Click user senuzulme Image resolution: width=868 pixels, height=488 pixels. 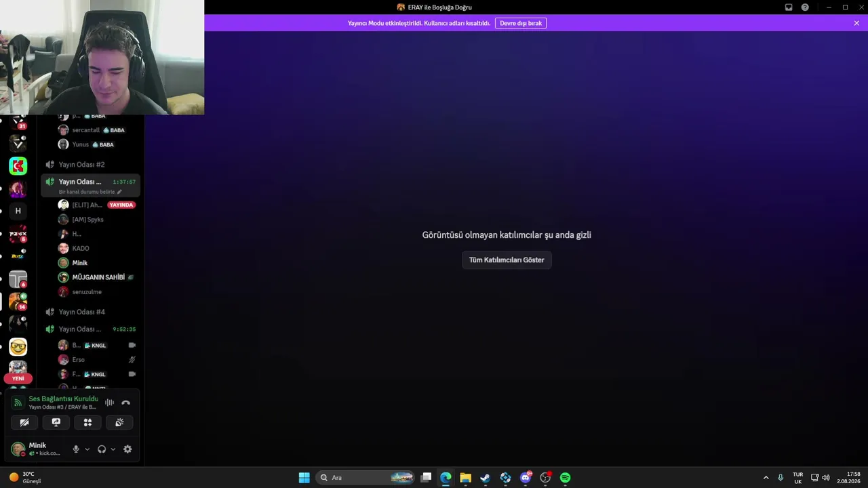pos(87,292)
